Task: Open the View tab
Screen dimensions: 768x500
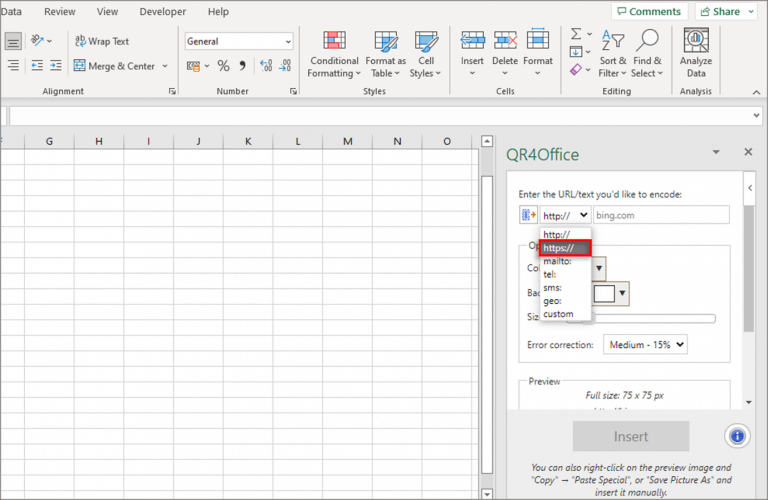Action: [x=107, y=12]
